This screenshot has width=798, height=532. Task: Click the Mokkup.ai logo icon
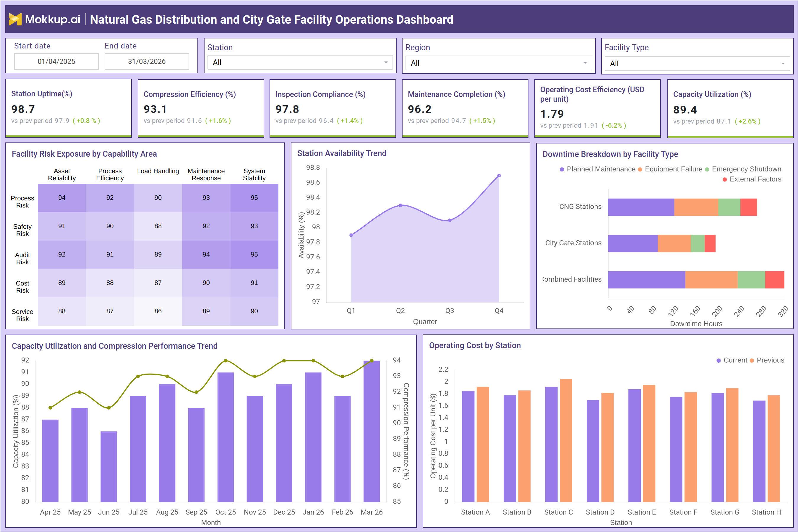[x=15, y=19]
